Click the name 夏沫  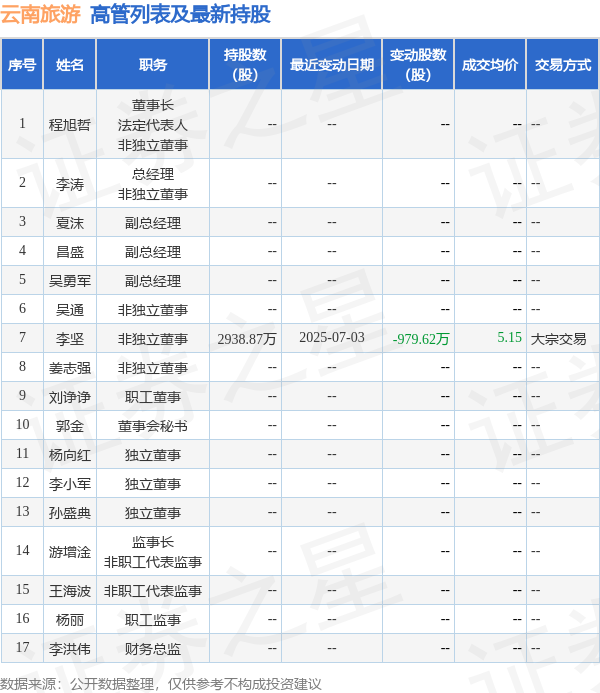tap(70, 223)
